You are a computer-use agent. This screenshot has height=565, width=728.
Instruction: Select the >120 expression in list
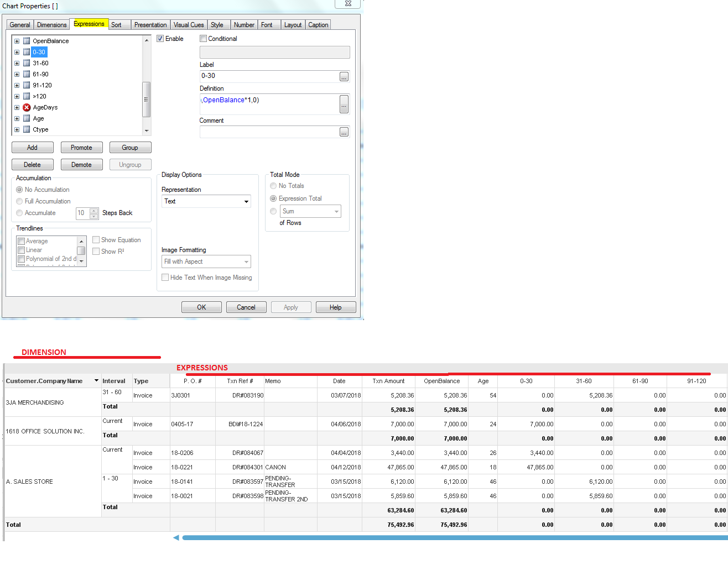[39, 96]
